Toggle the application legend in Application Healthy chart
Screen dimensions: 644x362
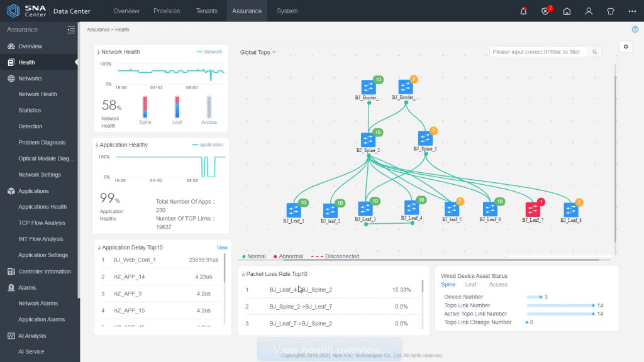click(x=208, y=145)
